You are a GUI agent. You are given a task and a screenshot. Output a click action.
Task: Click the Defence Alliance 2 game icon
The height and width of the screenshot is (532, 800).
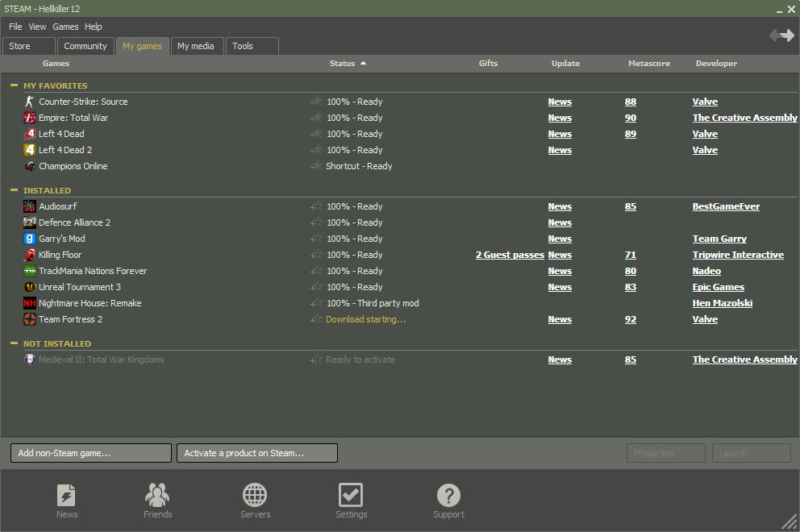(30, 222)
